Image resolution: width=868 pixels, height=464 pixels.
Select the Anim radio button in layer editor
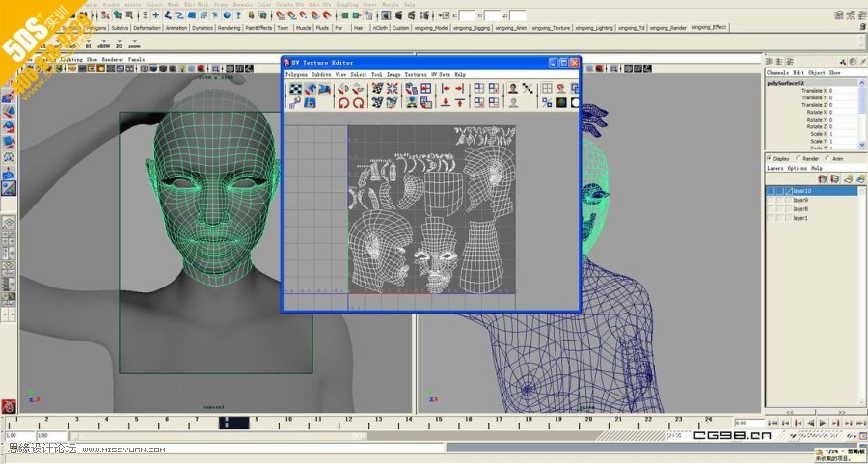827,158
